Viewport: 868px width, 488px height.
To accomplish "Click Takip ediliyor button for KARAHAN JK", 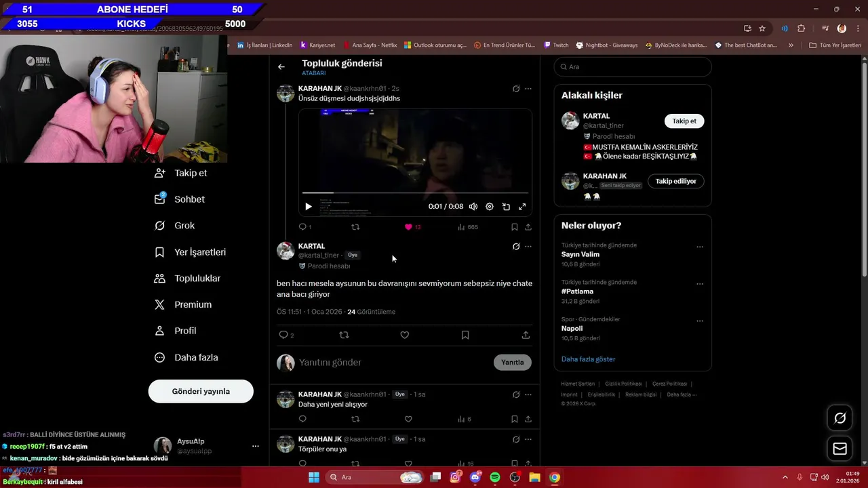I will click(676, 181).
